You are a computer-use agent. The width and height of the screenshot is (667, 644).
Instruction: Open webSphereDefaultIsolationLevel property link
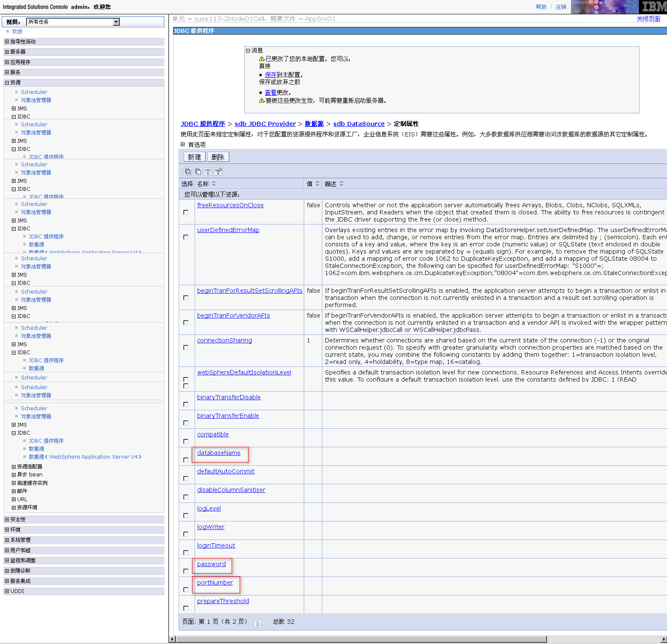244,372
